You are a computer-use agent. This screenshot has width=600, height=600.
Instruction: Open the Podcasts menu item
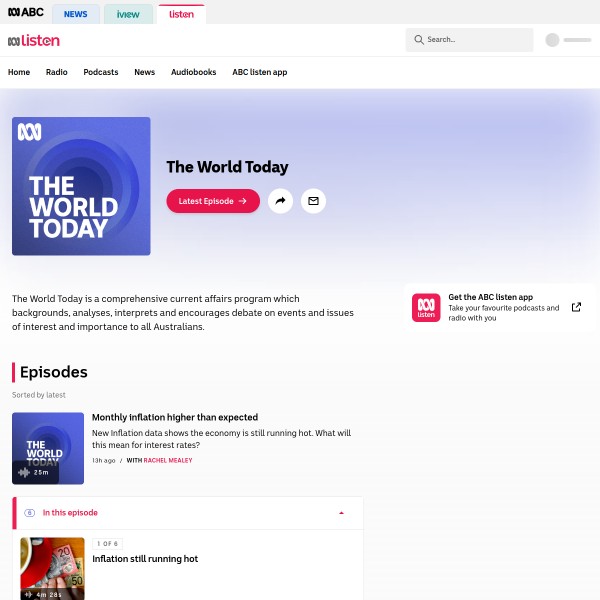(101, 72)
